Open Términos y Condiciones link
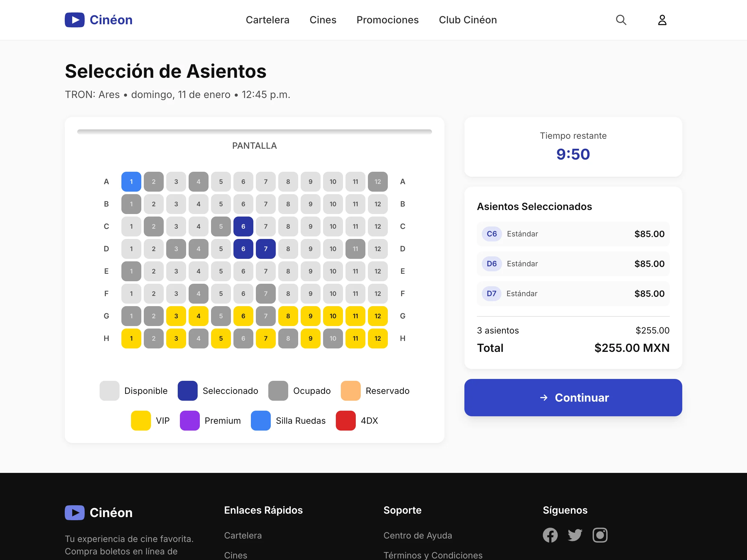This screenshot has height=560, width=747. click(433, 555)
